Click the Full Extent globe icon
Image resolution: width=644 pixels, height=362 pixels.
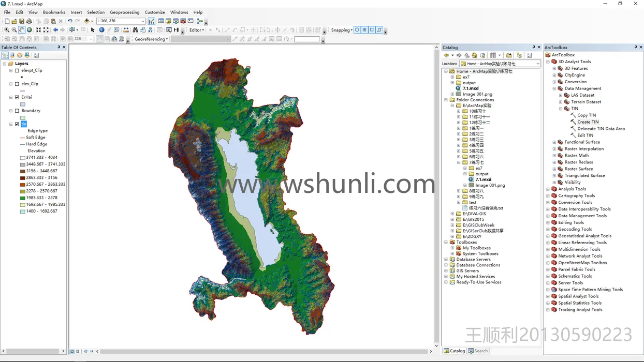(30, 30)
